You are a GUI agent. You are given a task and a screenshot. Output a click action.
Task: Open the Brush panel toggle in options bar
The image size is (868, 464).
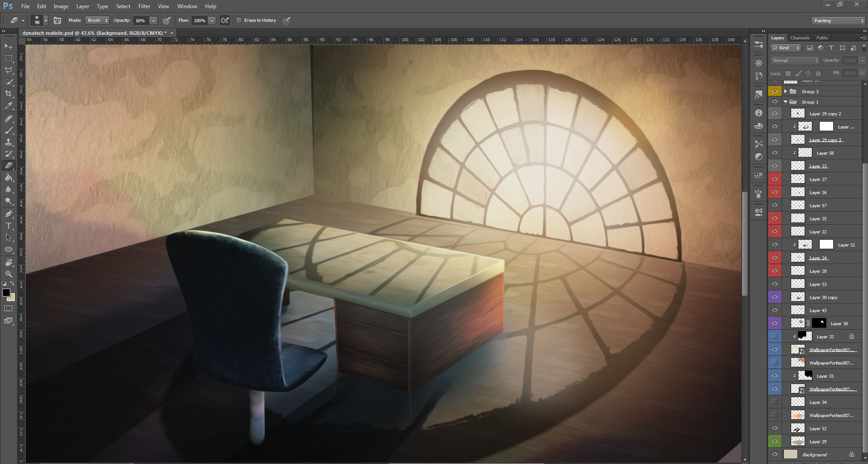(x=57, y=21)
